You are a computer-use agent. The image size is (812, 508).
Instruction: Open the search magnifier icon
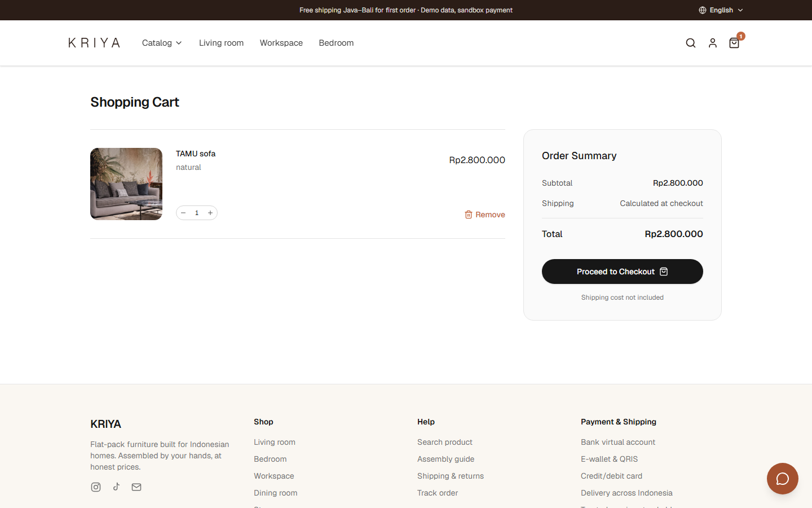click(691, 43)
